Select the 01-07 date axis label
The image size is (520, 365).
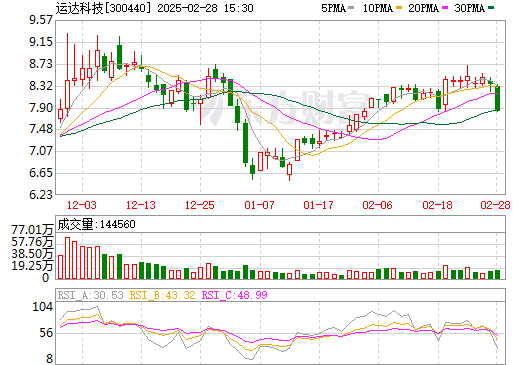click(x=259, y=205)
